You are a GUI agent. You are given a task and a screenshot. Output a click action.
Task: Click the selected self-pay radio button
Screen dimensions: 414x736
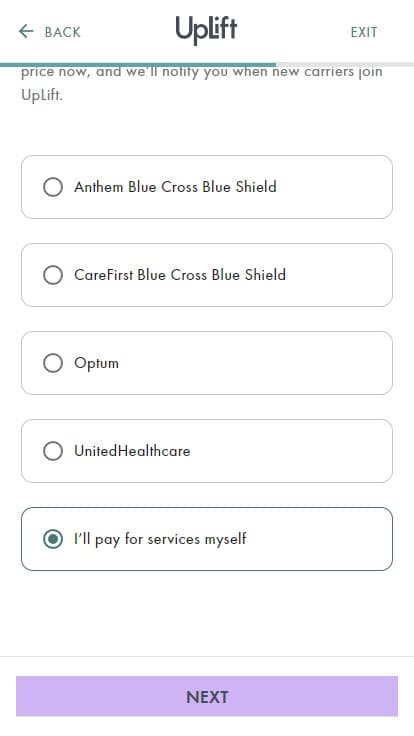[53, 539]
